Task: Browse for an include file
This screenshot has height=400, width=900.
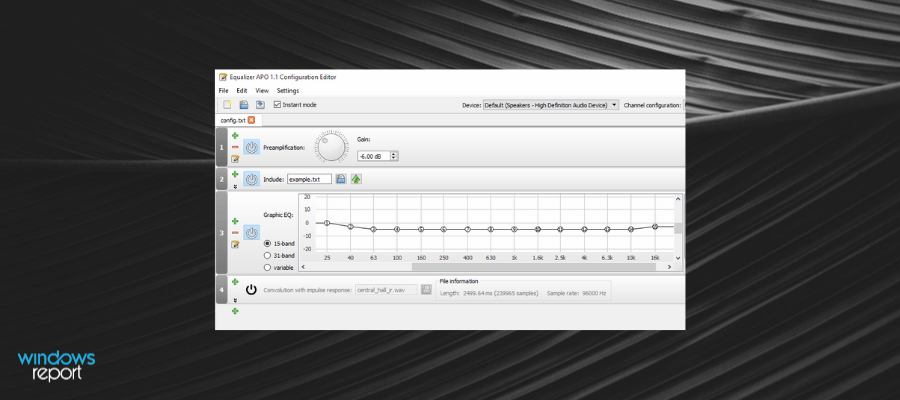Action: (340, 179)
